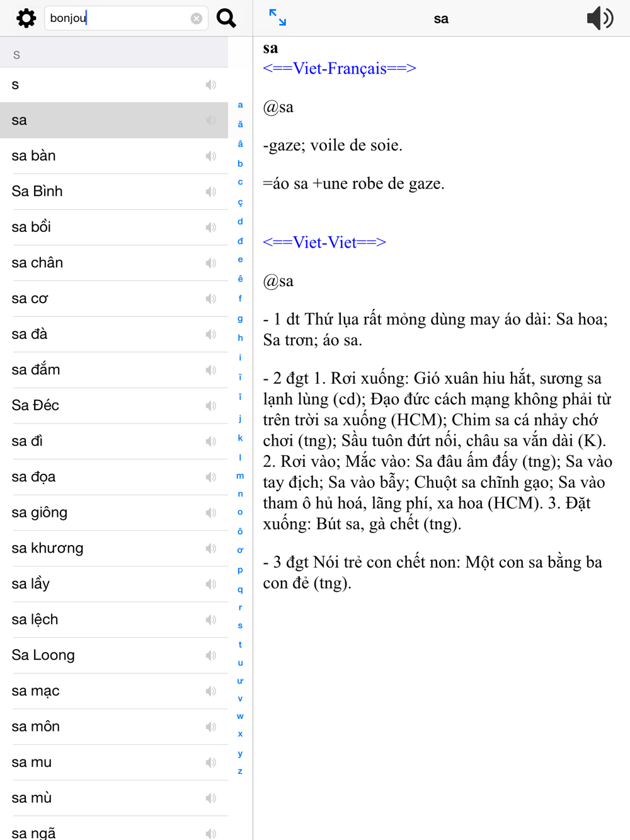
Task: Play audio for 'sa khương'
Action: click(211, 548)
